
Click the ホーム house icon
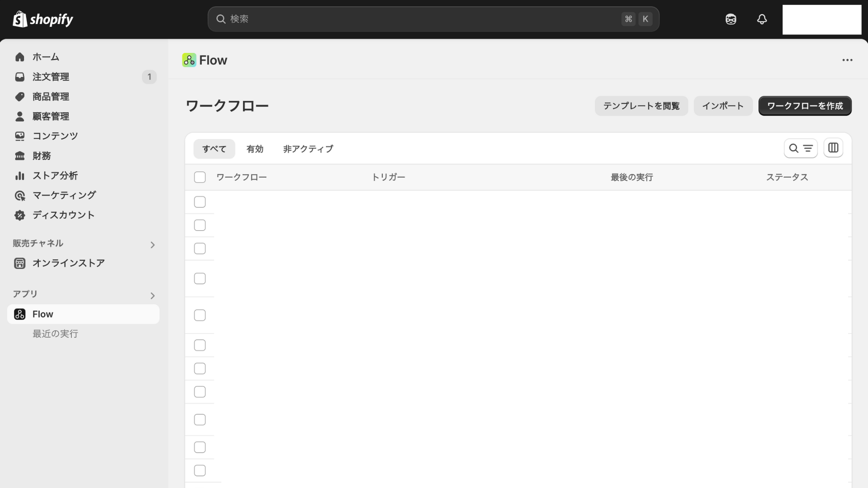click(19, 57)
